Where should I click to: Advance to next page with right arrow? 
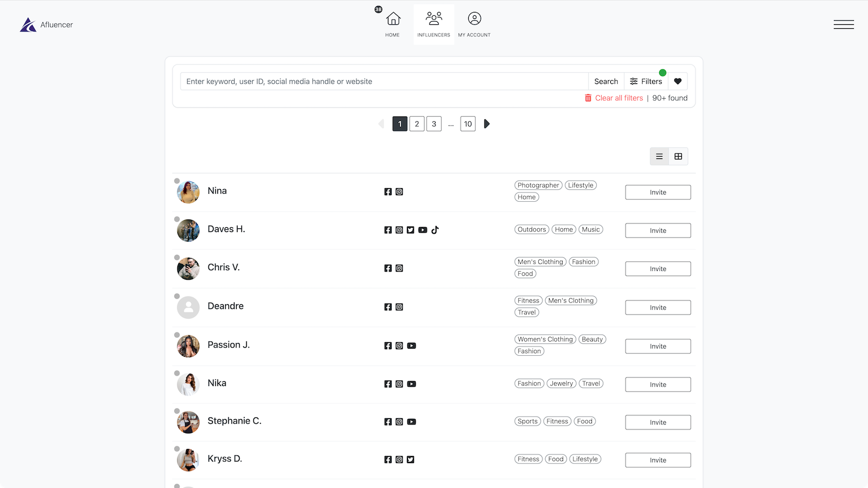(487, 124)
